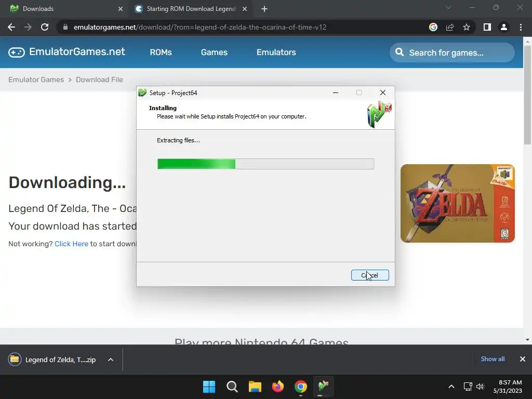
Task: View site security lock info
Action: (65, 27)
